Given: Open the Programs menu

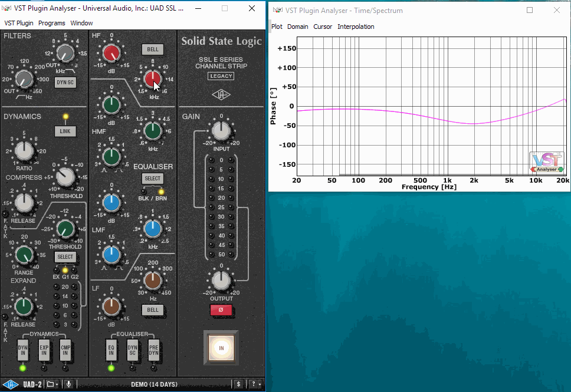Looking at the screenshot, I should [52, 23].
